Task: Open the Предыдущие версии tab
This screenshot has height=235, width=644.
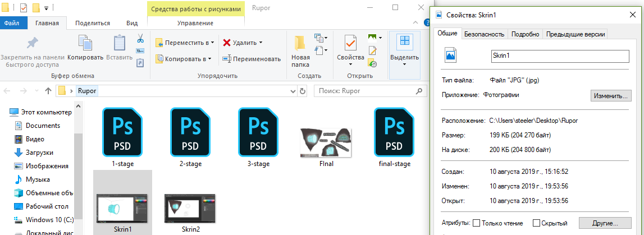Action: [x=575, y=34]
